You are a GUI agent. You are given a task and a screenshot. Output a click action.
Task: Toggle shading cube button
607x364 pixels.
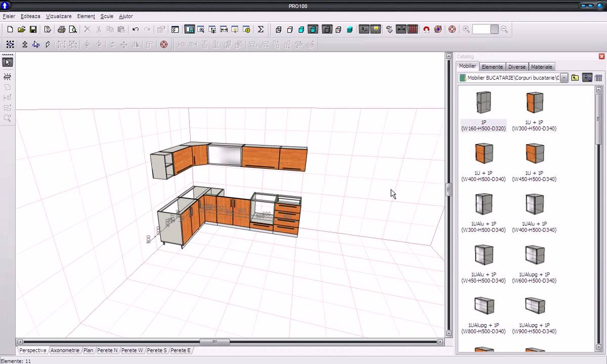click(x=327, y=29)
